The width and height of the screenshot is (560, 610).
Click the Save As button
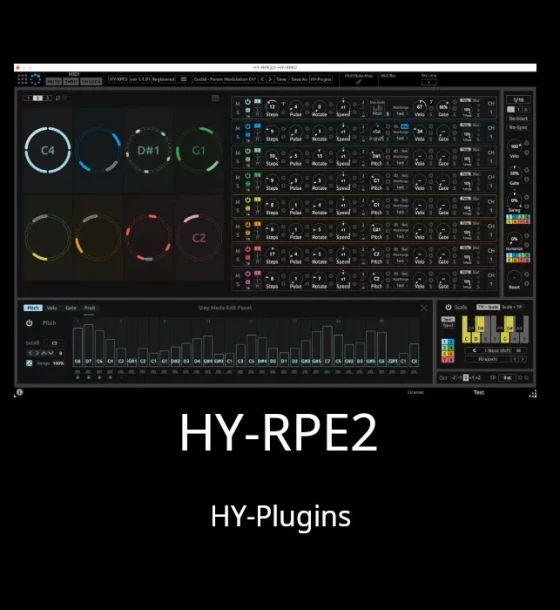pyautogui.click(x=299, y=79)
